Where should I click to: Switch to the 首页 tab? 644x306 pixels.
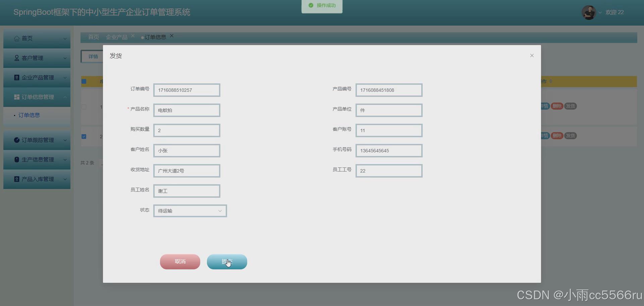coord(94,37)
